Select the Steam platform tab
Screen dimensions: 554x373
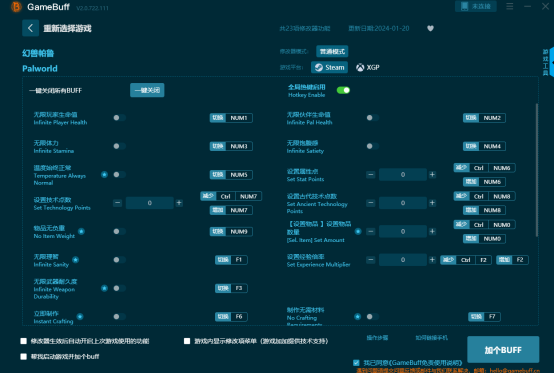(x=329, y=67)
